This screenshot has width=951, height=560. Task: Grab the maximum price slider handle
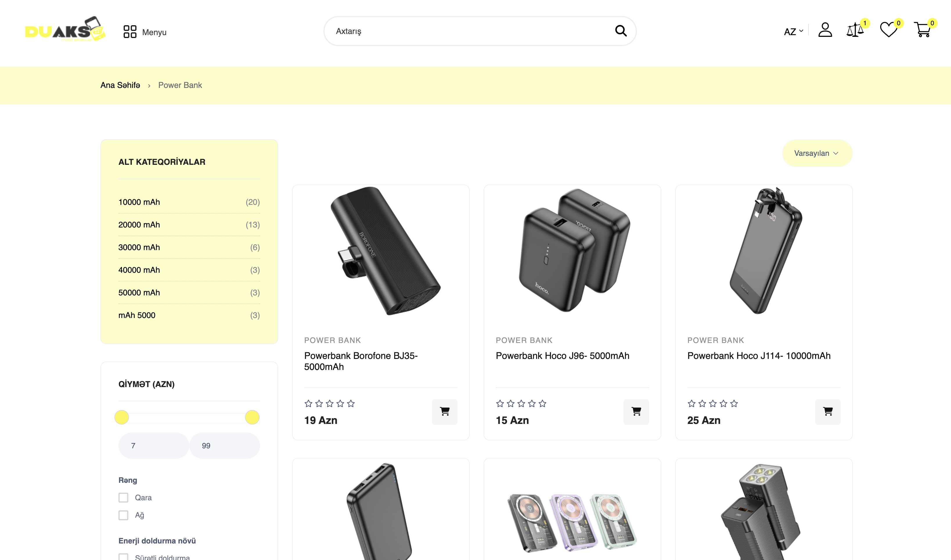point(252,417)
